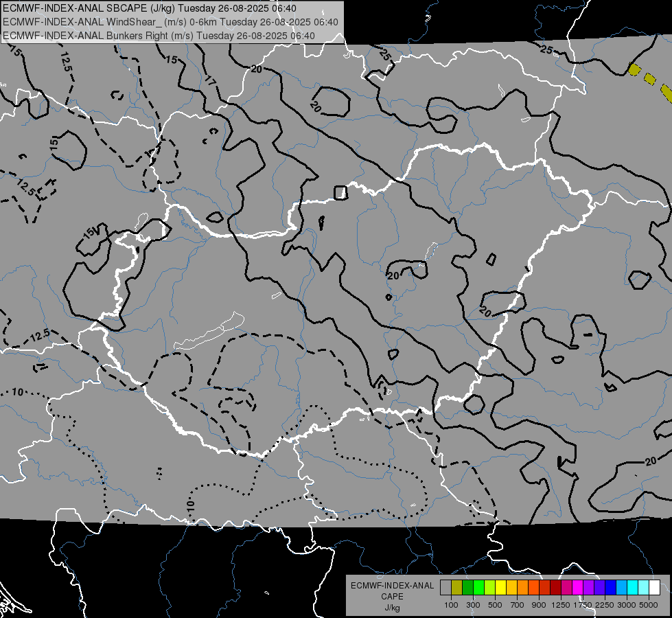
Task: Click the J/kg unit label in the legend
Action: tap(392, 608)
